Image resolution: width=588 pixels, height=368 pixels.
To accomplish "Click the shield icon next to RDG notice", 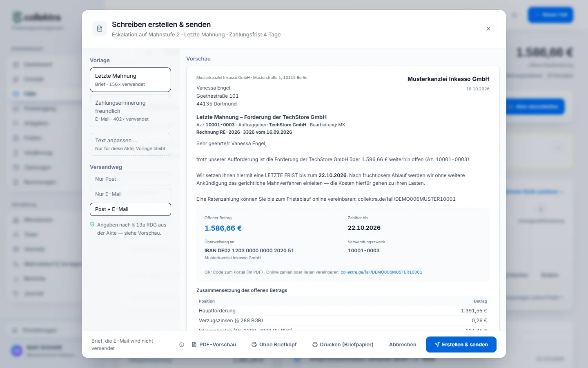I will pyautogui.click(x=92, y=224).
